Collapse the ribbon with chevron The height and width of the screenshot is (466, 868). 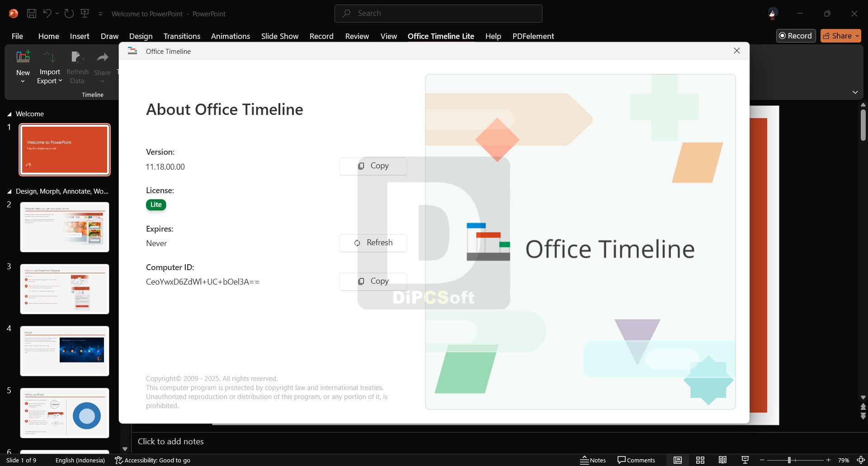pyautogui.click(x=855, y=92)
